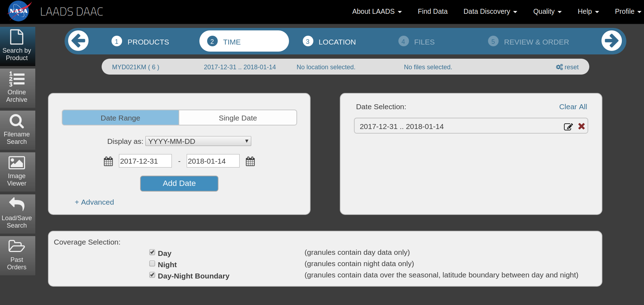Viewport: 644px width, 305px height.
Task: Click the Add Date button
Action: point(179,183)
